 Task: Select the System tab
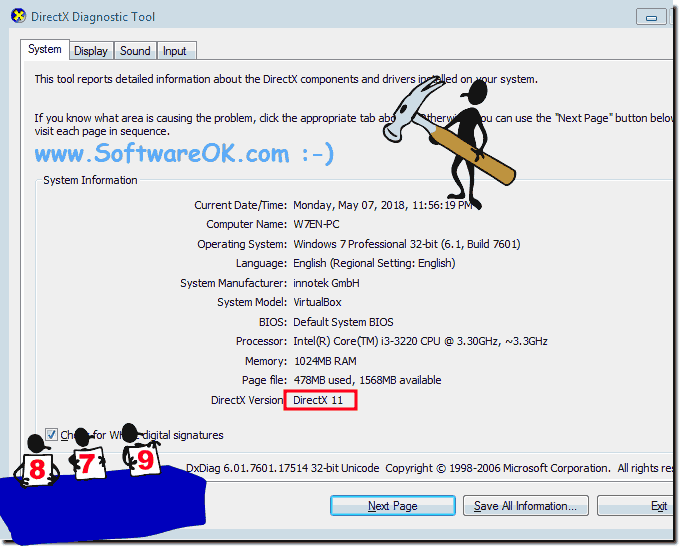[x=45, y=49]
